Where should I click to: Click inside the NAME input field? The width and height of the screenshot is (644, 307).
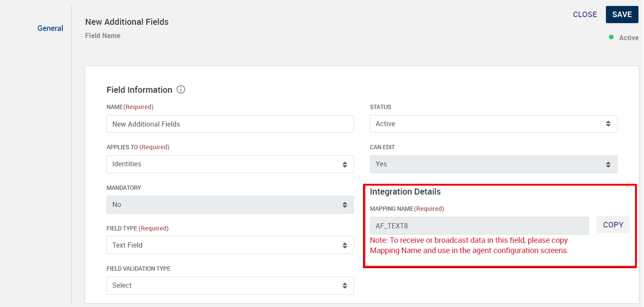(230, 124)
